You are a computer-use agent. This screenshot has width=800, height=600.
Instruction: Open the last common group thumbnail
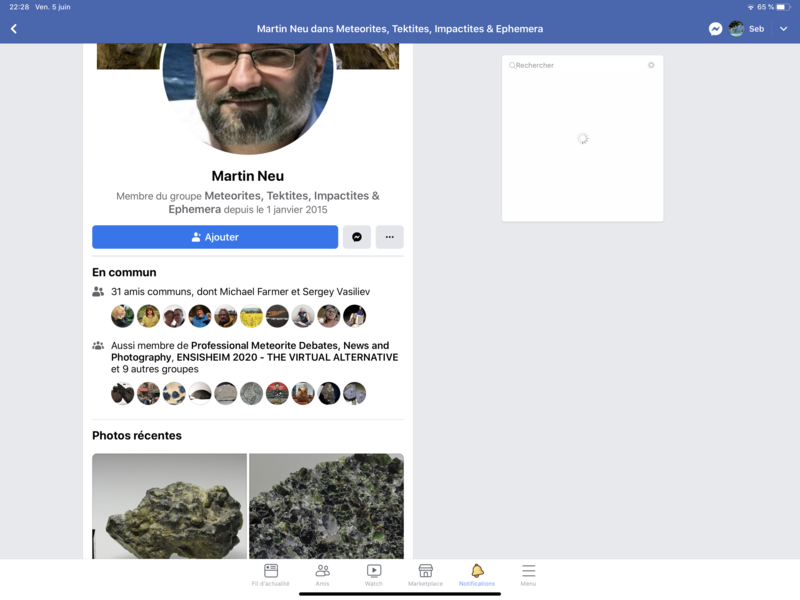tap(355, 393)
